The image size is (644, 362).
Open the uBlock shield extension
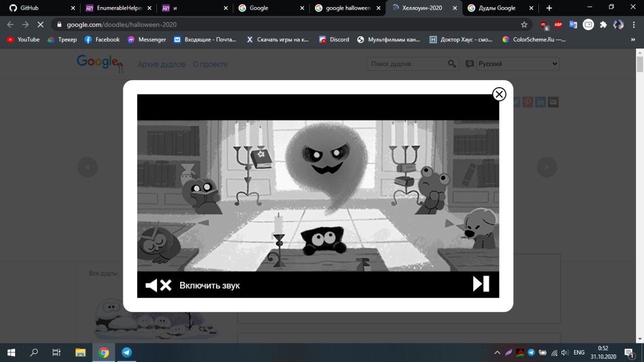(x=544, y=25)
